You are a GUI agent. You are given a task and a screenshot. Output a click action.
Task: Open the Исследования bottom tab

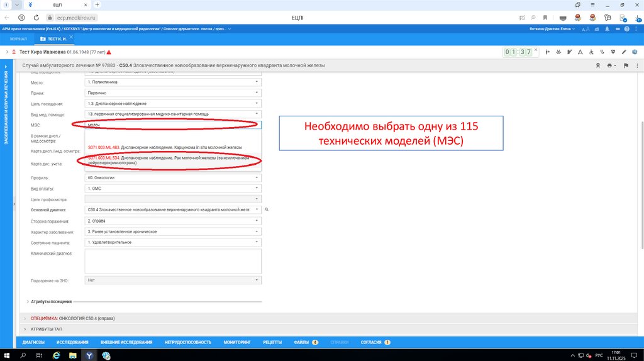click(72, 342)
